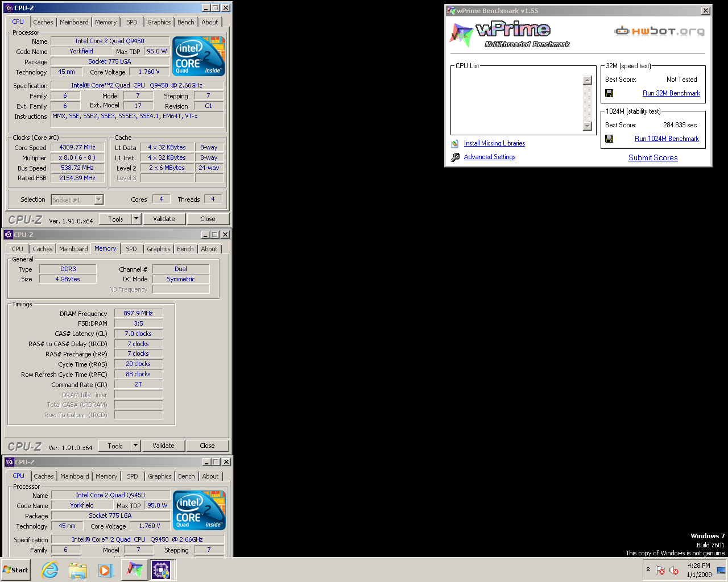Image resolution: width=728 pixels, height=582 pixels.
Task: Run the 32M Benchmark
Action: 671,93
